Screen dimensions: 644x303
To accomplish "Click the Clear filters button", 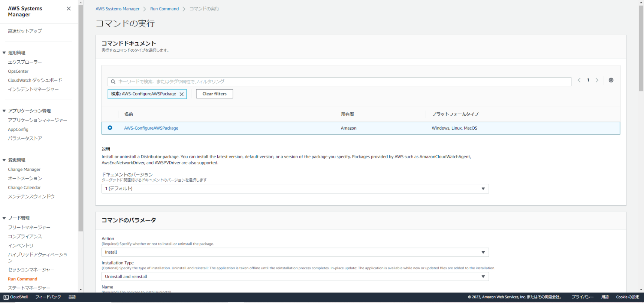I will [214, 94].
